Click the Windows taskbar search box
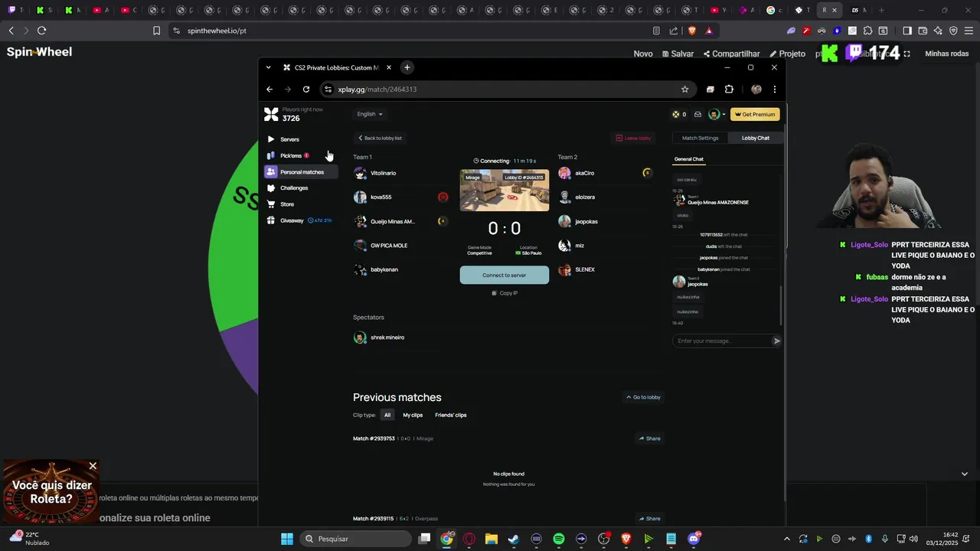Screen dimensions: 980x551 (355, 539)
